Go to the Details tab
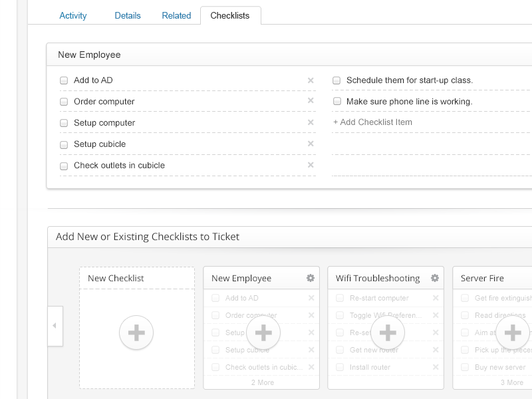Screen dimensions: 532x399 pyautogui.click(x=126, y=15)
